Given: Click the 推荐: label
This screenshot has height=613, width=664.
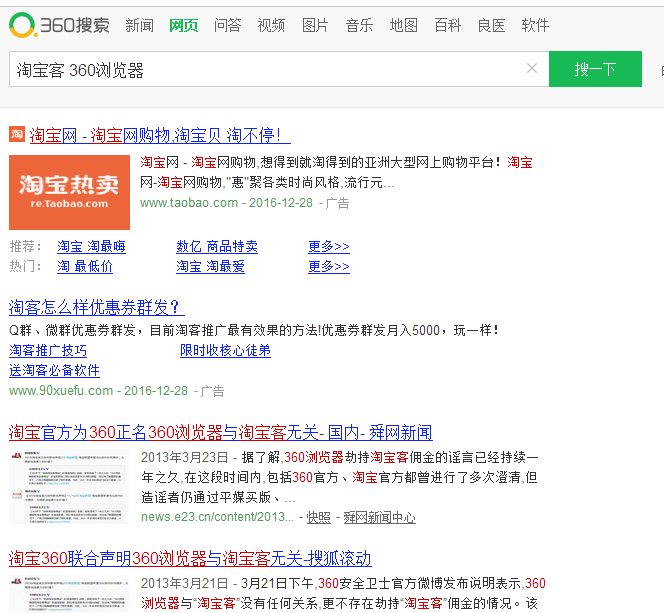Looking at the screenshot, I should coord(26,246).
